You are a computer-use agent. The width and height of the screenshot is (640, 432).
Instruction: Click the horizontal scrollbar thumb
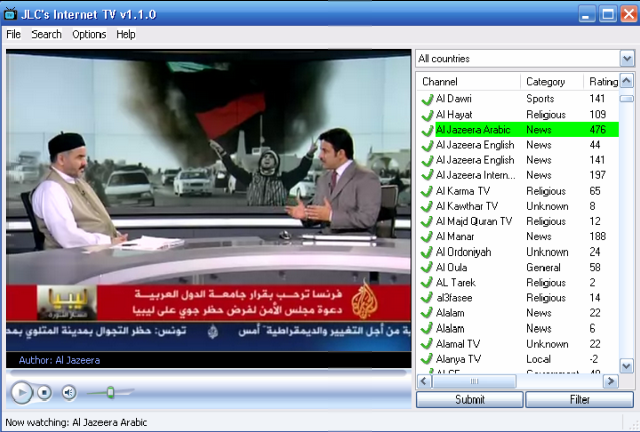[x=474, y=381]
